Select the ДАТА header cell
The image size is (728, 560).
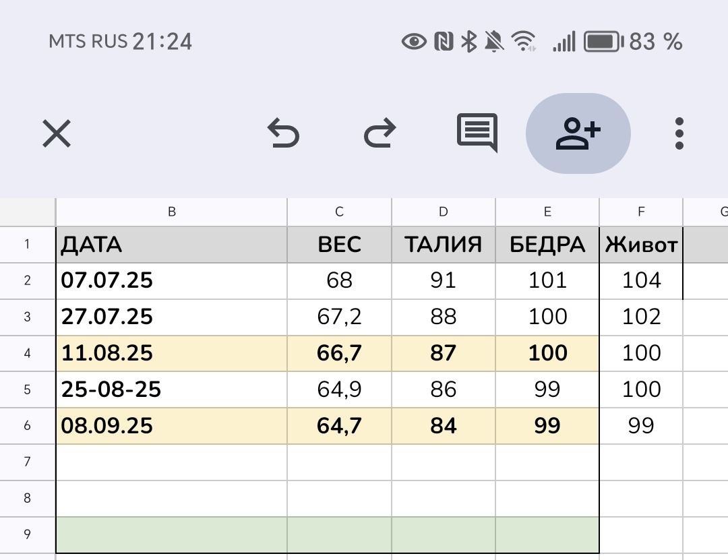(x=172, y=244)
